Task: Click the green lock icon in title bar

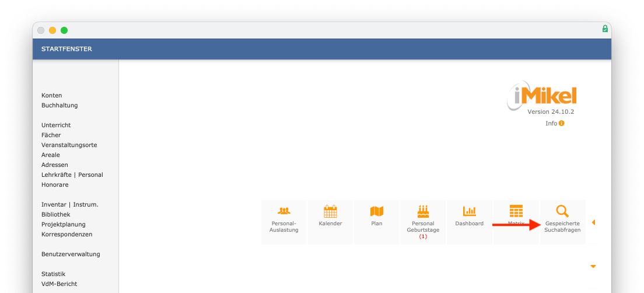Action: (x=605, y=29)
